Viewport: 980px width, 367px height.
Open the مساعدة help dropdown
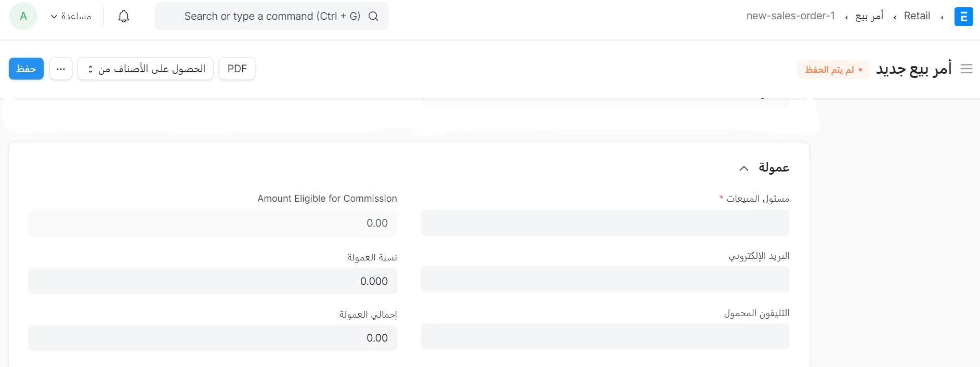[x=71, y=16]
